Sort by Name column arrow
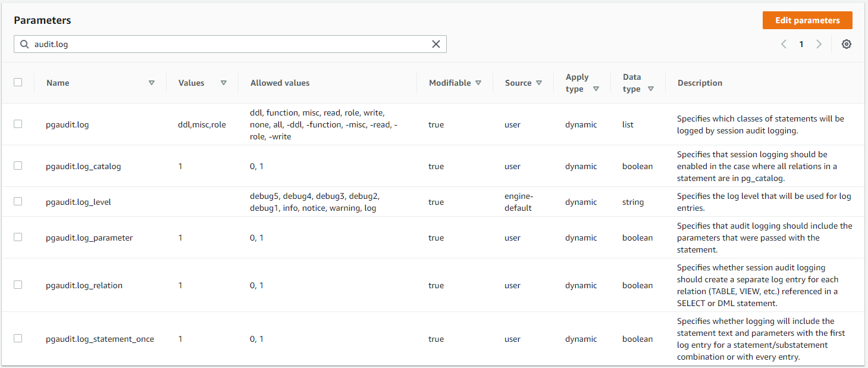The height and width of the screenshot is (368, 868). (x=152, y=83)
